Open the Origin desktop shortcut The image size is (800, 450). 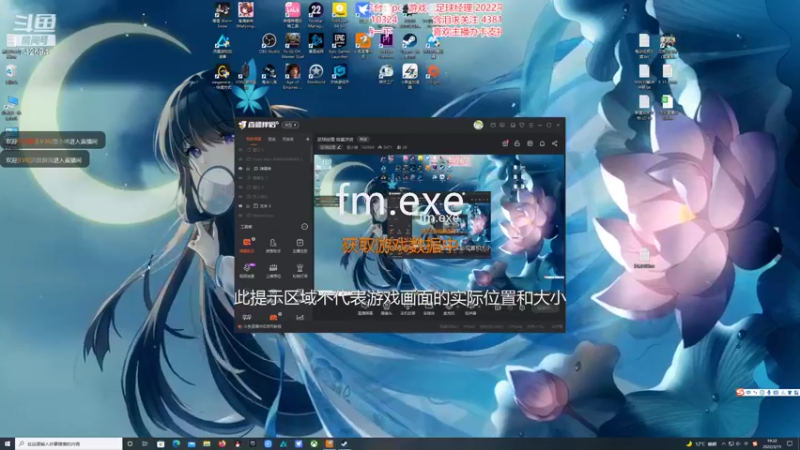pos(433,73)
